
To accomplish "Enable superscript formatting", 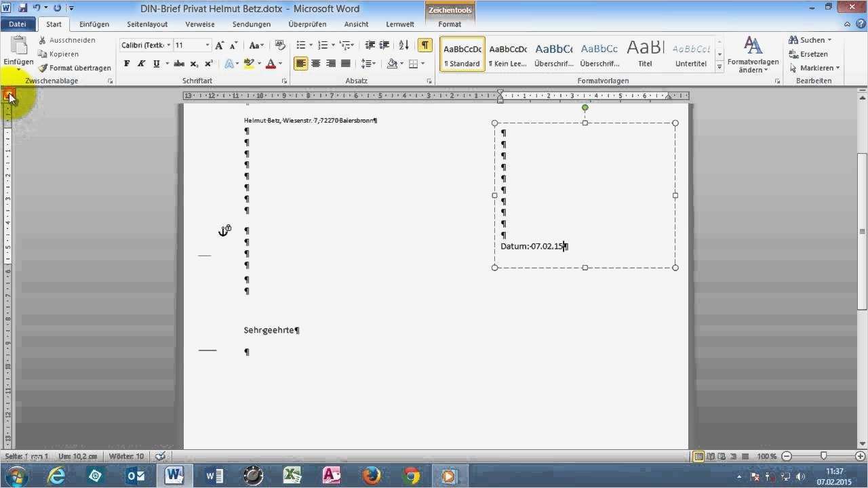I will (208, 63).
